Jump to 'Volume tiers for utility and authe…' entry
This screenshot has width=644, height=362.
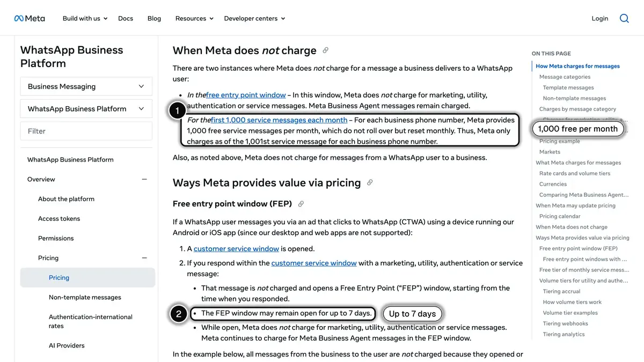point(584,280)
